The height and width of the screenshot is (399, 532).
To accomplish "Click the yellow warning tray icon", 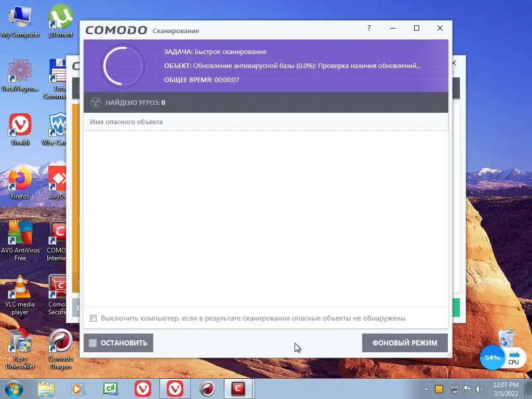I will [x=439, y=389].
